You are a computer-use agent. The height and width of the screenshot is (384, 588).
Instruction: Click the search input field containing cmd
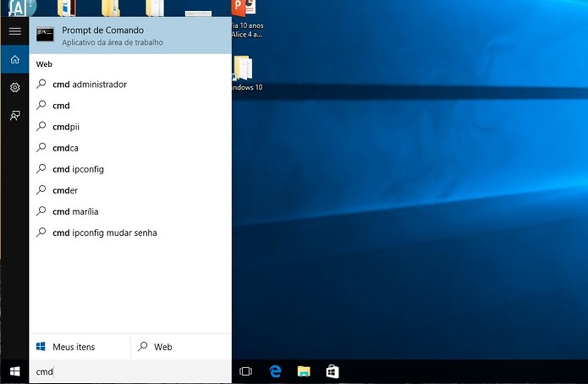point(130,371)
